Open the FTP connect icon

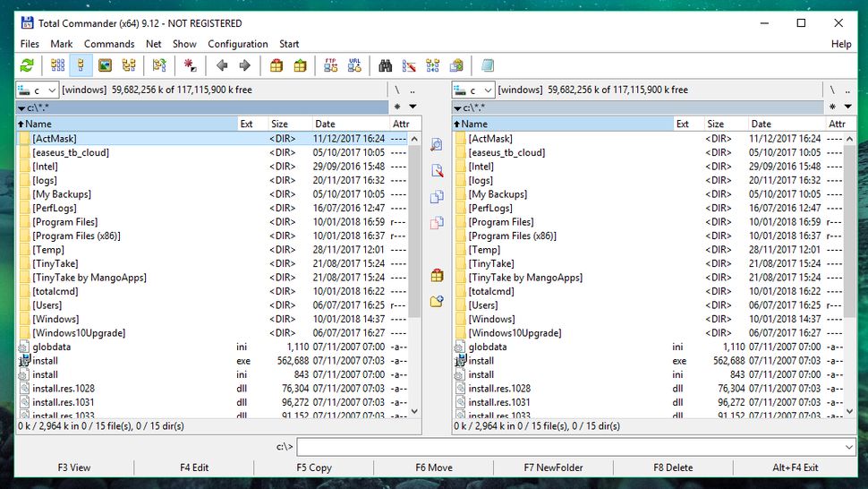330,65
